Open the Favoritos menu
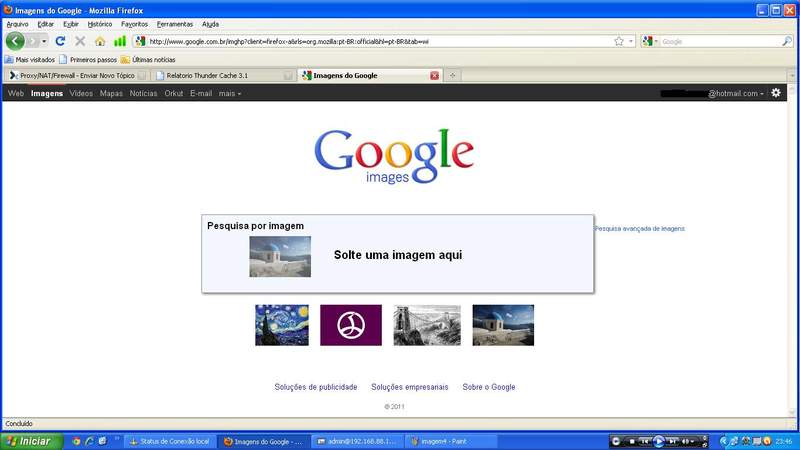Screen dimensions: 800x450 pos(134,24)
